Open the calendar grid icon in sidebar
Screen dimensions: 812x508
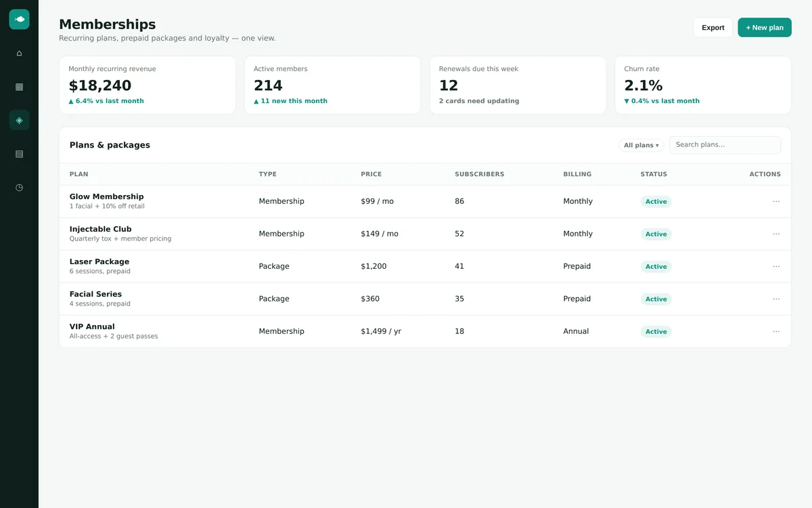pos(19,87)
